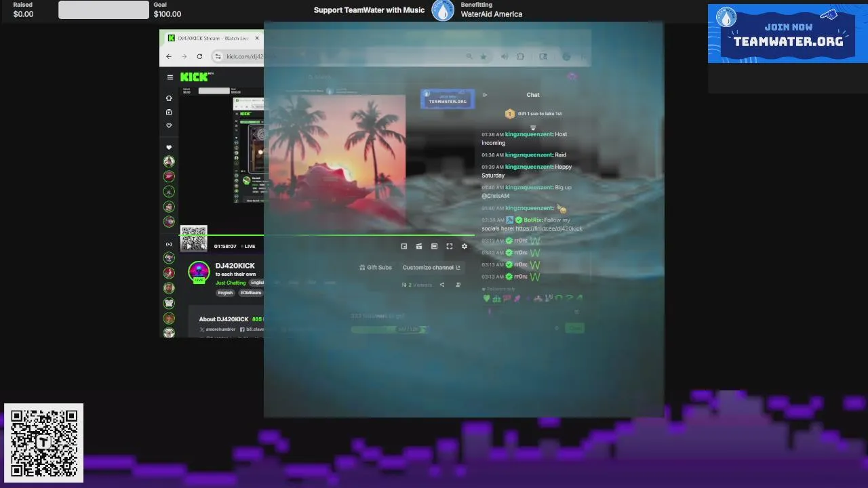Click the About DJ420KICK heading
Screen dimensions: 868x488
pos(224,319)
